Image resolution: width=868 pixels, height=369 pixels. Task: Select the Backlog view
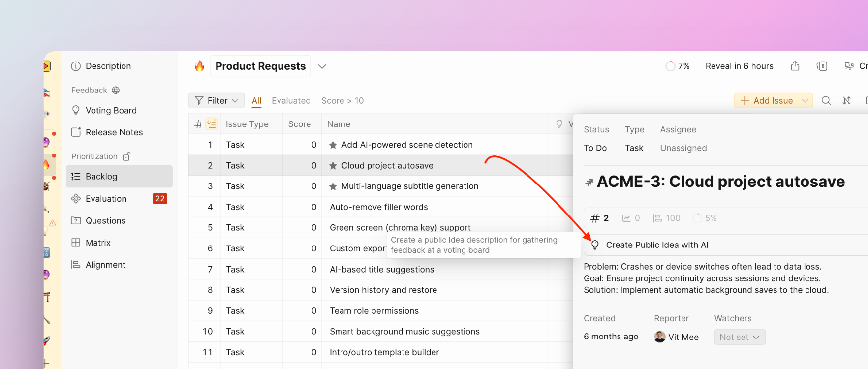(x=119, y=176)
